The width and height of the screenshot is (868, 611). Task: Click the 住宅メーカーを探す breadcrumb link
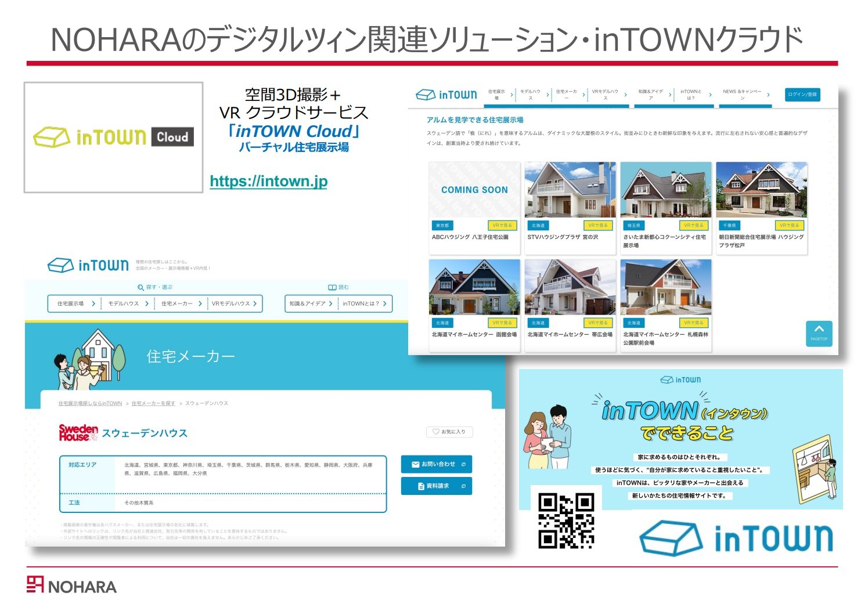pos(153,403)
